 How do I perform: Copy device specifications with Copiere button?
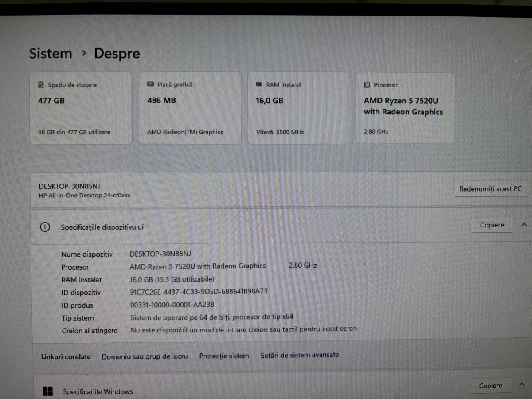(x=492, y=225)
